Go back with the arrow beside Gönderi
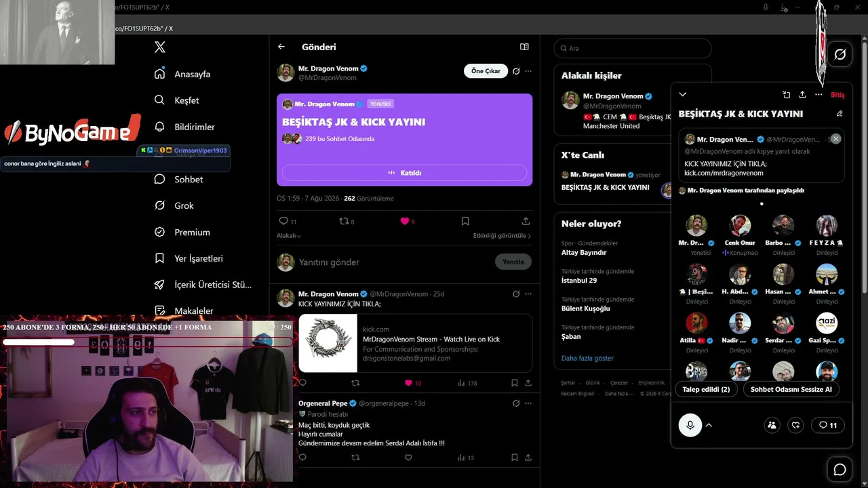This screenshot has width=868, height=488. click(281, 47)
